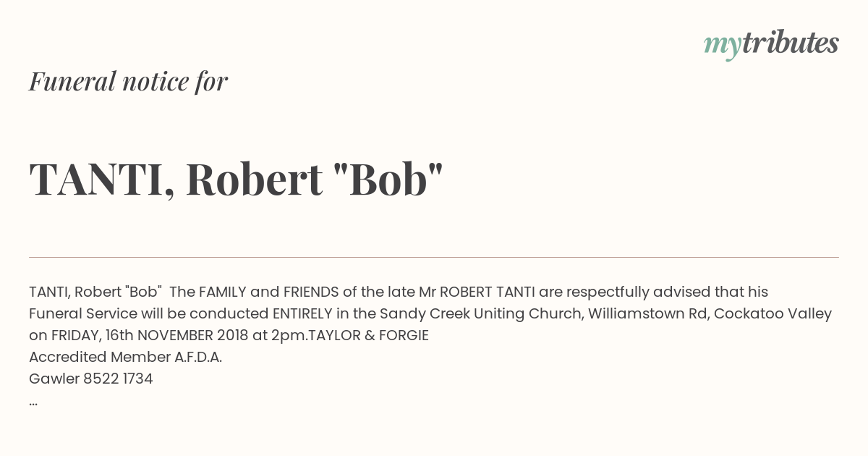This screenshot has width=868, height=456.
Task: Click the green "my" part of logo
Action: 722,46
